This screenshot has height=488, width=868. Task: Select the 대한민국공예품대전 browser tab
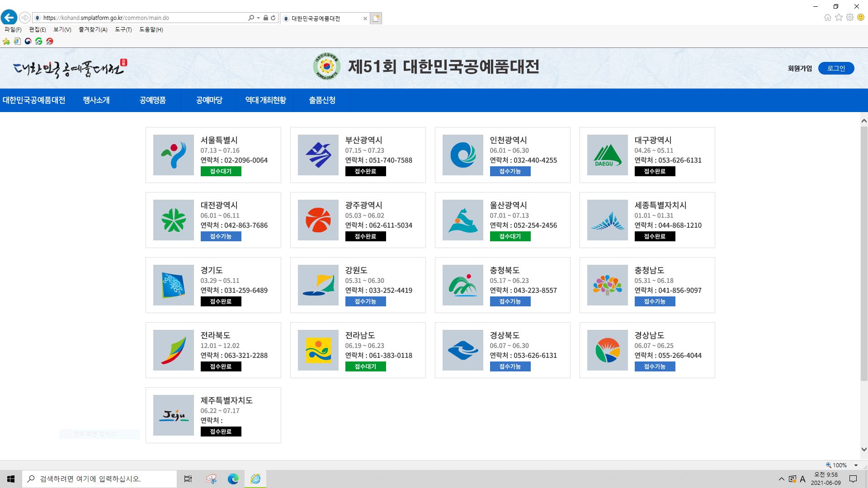(x=325, y=18)
